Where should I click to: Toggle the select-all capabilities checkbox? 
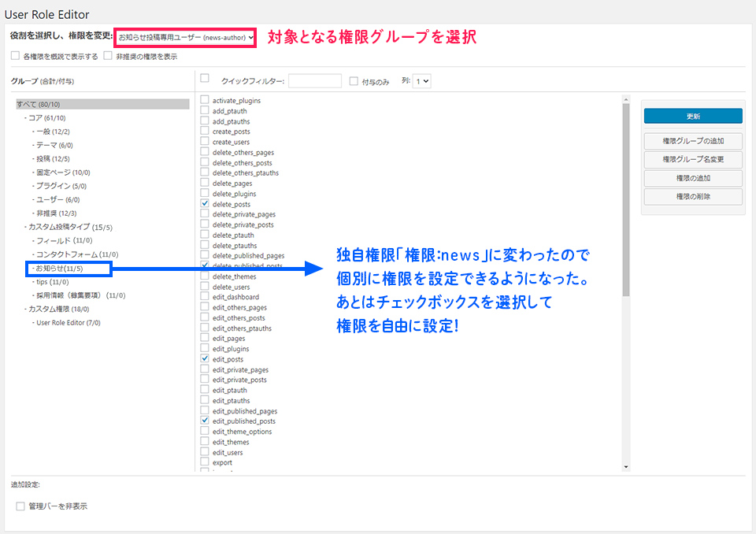click(x=205, y=79)
